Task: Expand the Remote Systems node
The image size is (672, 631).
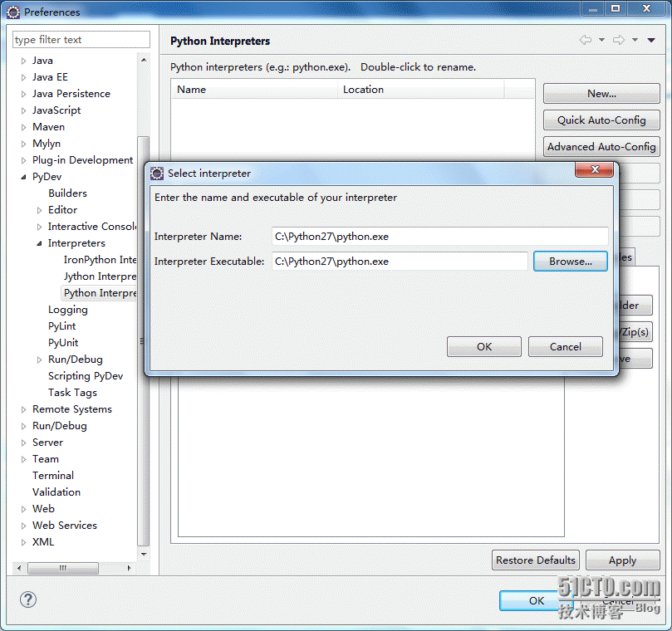Action: tap(23, 409)
